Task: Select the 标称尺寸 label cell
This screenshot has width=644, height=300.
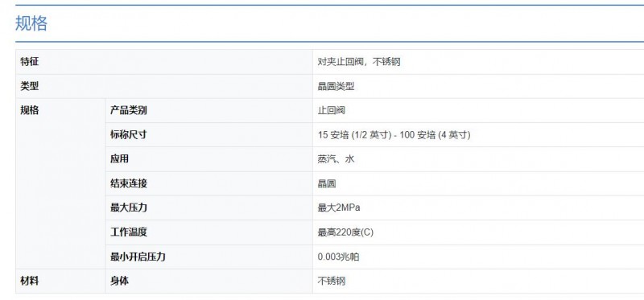Action: click(208, 134)
